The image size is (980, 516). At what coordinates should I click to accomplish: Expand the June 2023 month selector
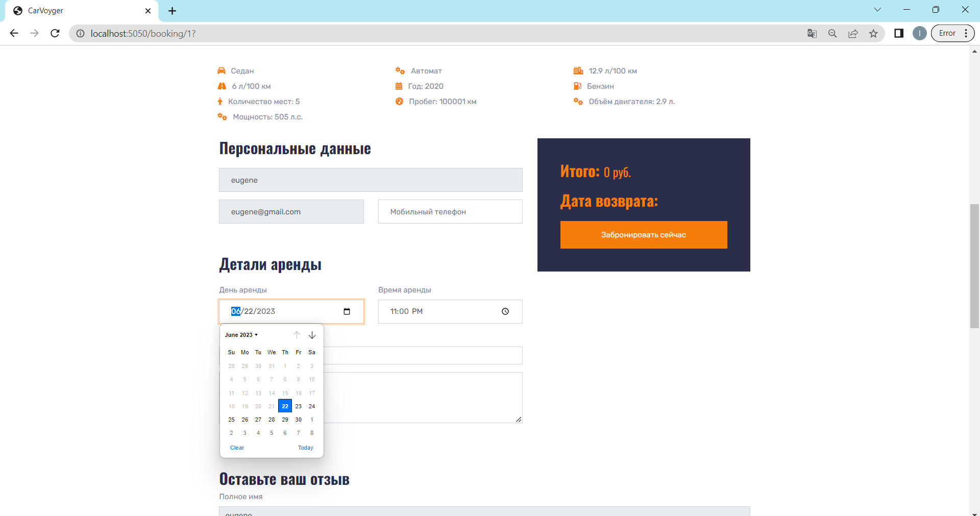tap(241, 335)
